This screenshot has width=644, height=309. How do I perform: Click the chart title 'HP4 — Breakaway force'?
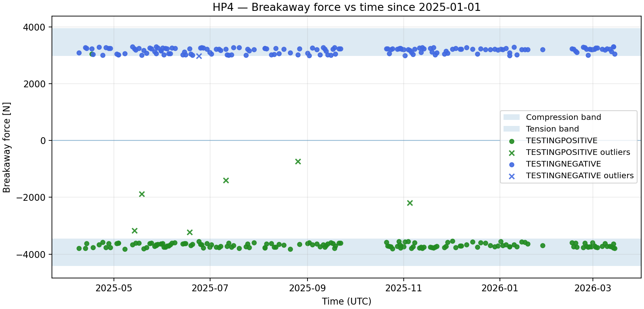(347, 7)
